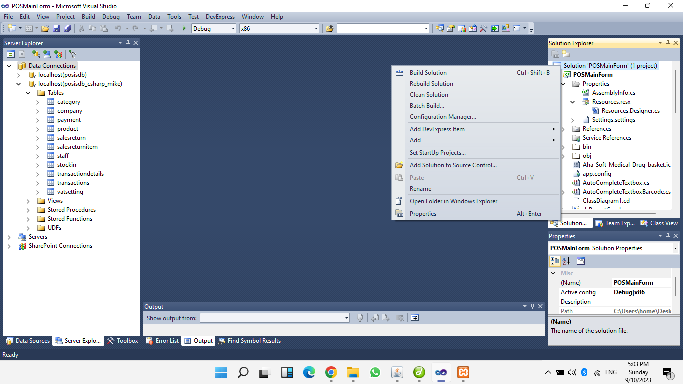Viewport: 683px width, 384px height.
Task: Switch to the Error List tab
Action: pos(162,341)
